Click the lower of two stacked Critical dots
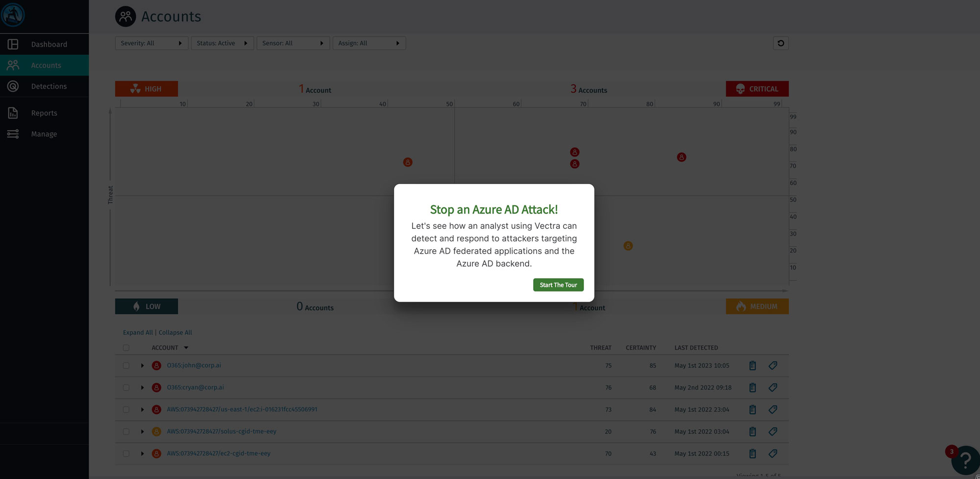This screenshot has height=479, width=980. point(575,164)
